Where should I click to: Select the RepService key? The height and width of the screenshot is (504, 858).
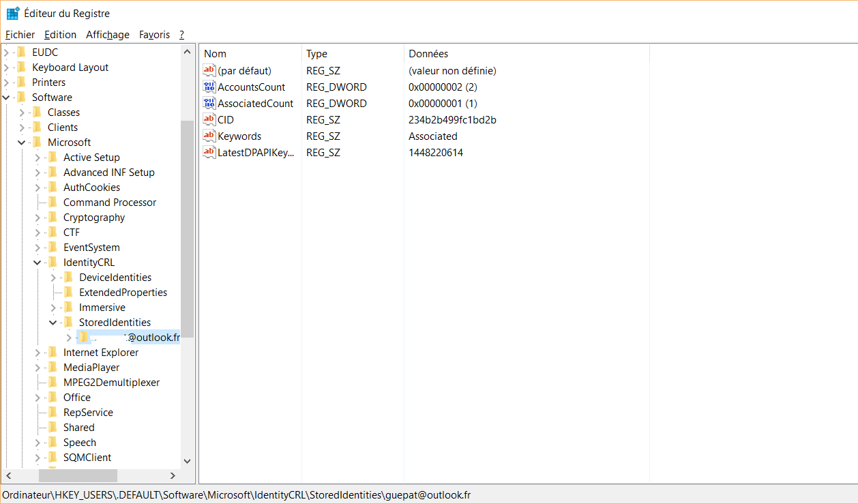[x=88, y=412]
